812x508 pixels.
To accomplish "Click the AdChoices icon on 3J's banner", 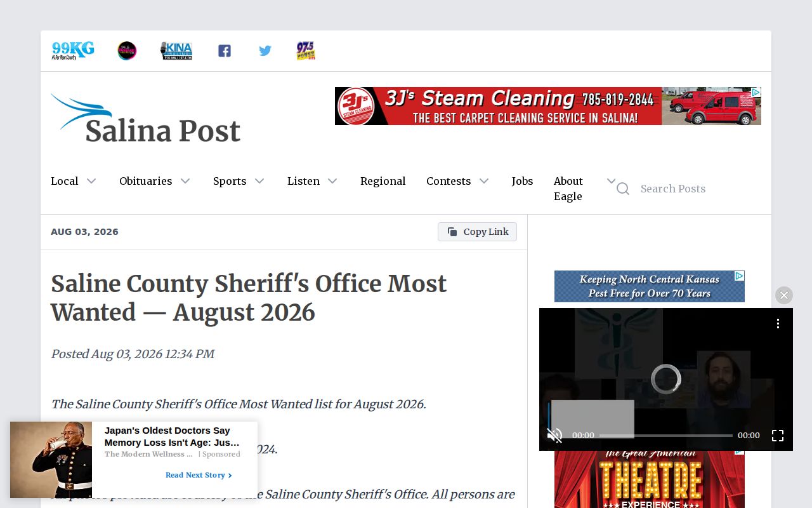I will click(756, 92).
